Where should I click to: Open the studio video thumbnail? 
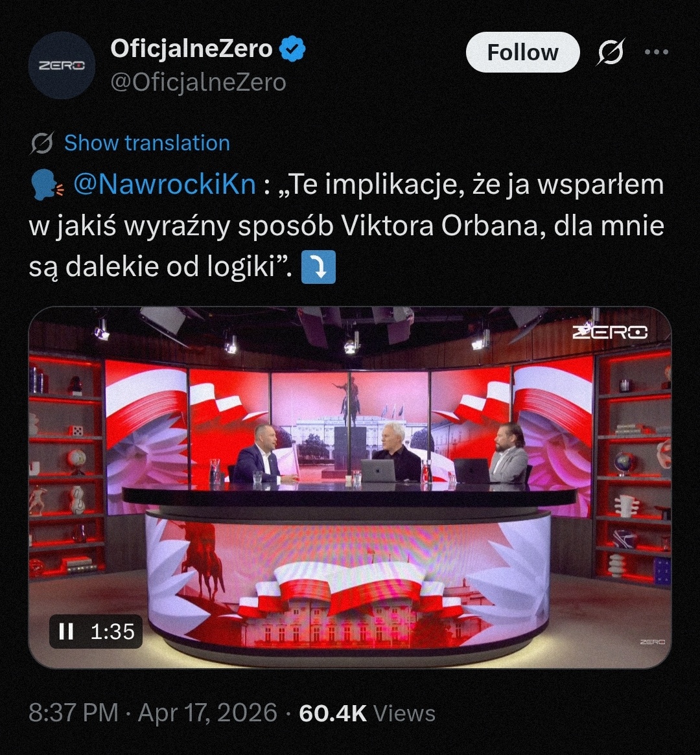(x=350, y=487)
